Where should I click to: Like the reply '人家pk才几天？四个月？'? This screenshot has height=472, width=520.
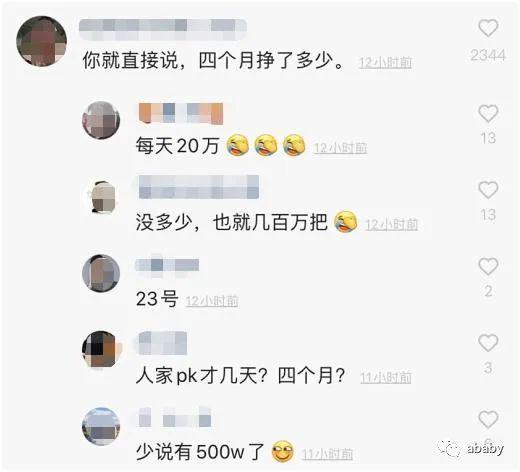(488, 343)
